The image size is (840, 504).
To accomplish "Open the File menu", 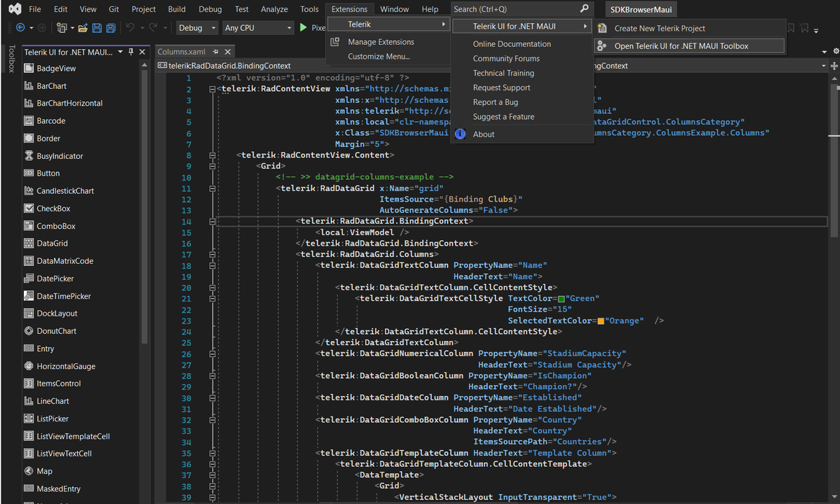I will pyautogui.click(x=35, y=9).
